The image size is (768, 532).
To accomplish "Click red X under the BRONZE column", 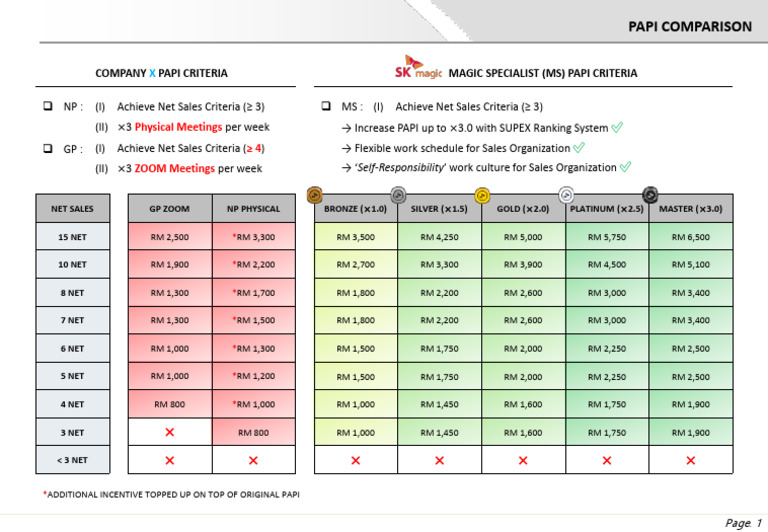I will pyautogui.click(x=356, y=460).
